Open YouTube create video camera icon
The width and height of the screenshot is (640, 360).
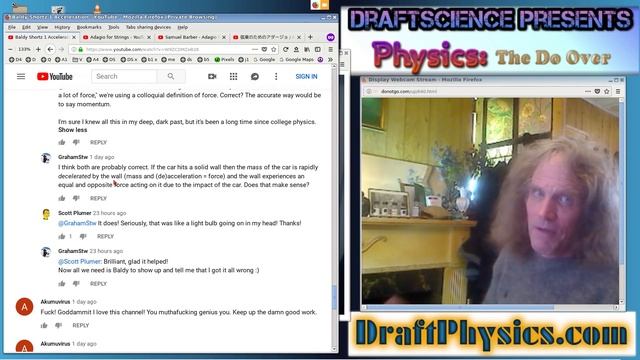point(212,76)
